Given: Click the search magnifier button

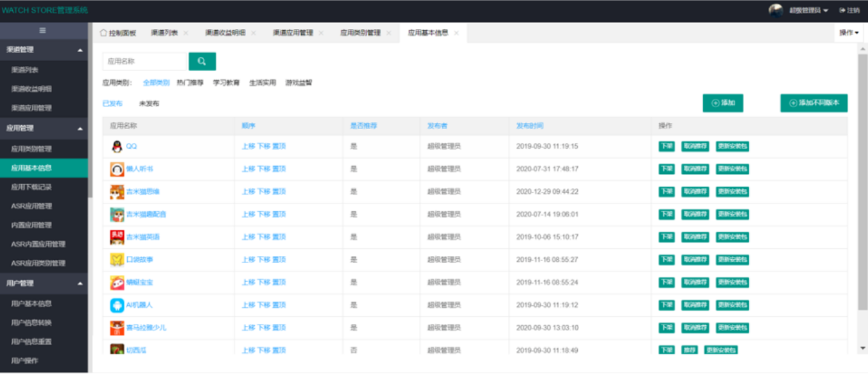Looking at the screenshot, I should click(x=202, y=62).
